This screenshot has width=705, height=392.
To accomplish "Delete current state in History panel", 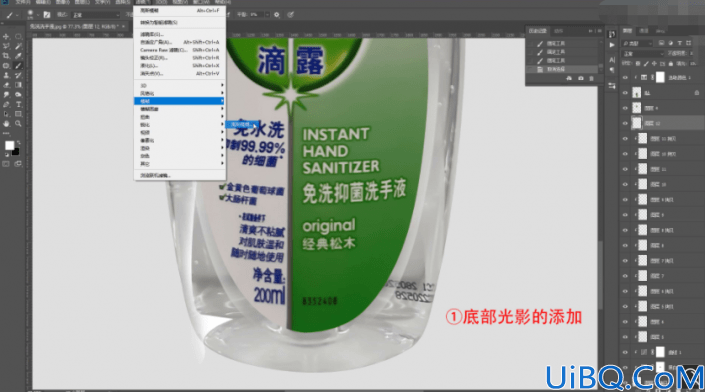I will (592, 79).
